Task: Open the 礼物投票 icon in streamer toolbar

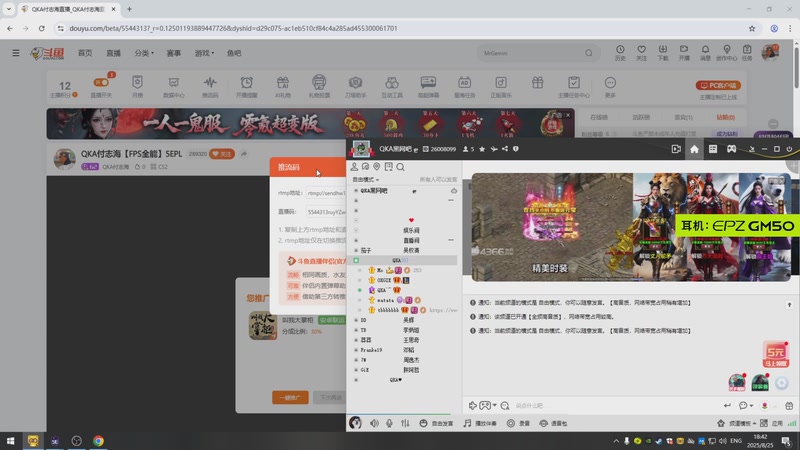Action: [x=319, y=86]
